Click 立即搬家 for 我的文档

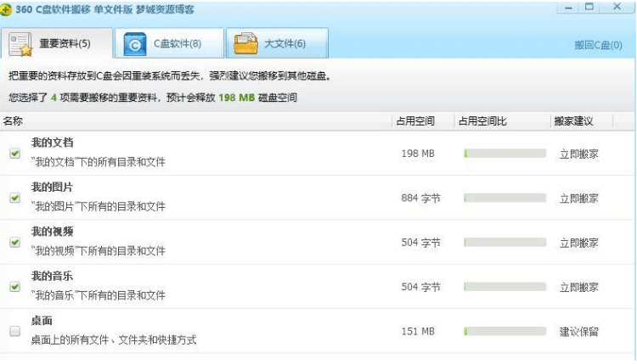coord(578,154)
